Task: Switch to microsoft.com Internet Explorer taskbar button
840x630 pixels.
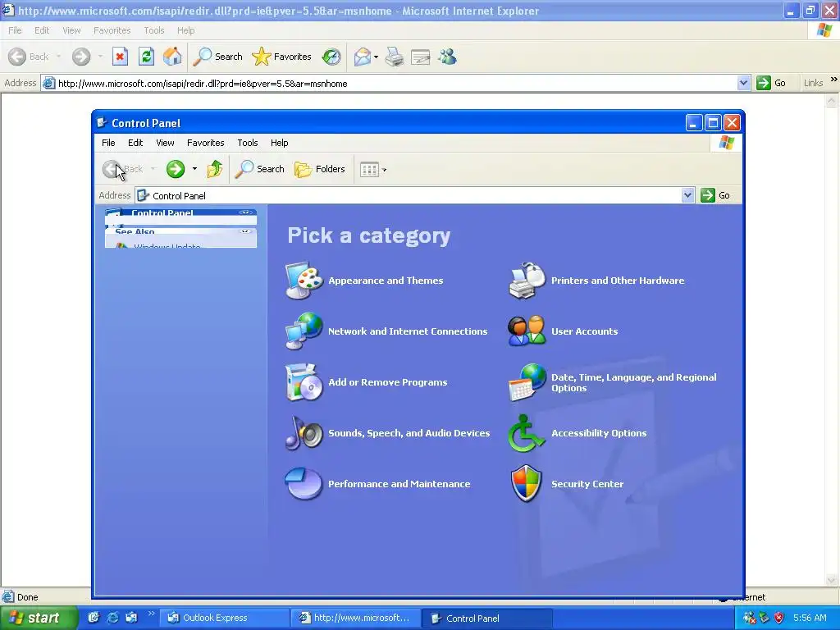Action: [356, 618]
